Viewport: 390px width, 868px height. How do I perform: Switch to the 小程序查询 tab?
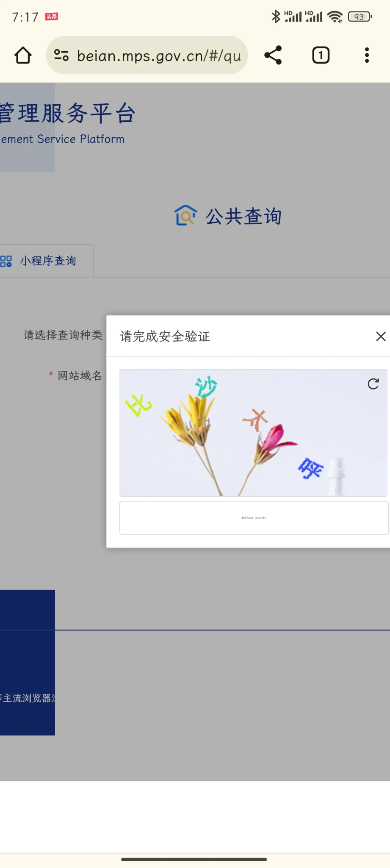[48, 261]
